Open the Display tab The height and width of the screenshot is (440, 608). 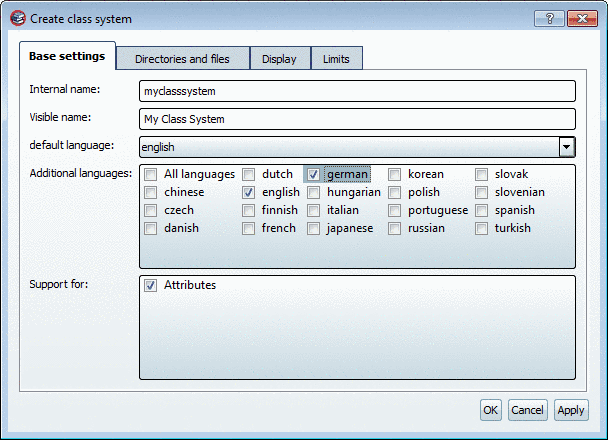279,59
